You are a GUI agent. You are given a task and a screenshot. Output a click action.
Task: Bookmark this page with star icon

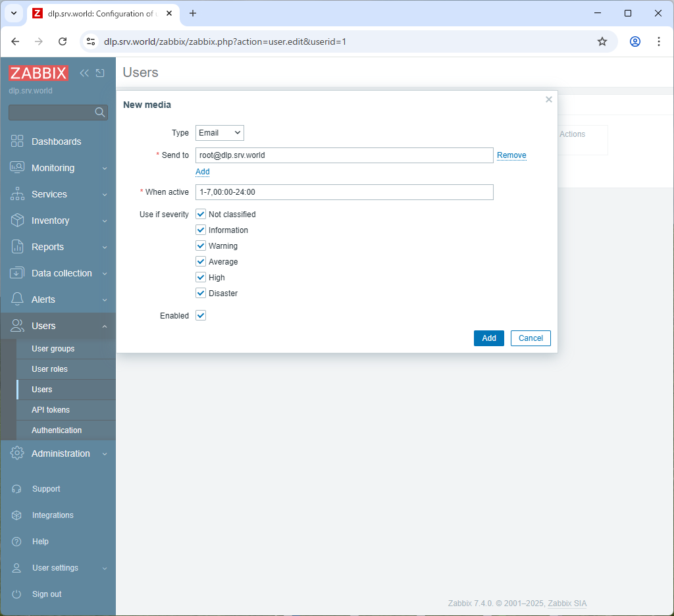[x=602, y=41]
